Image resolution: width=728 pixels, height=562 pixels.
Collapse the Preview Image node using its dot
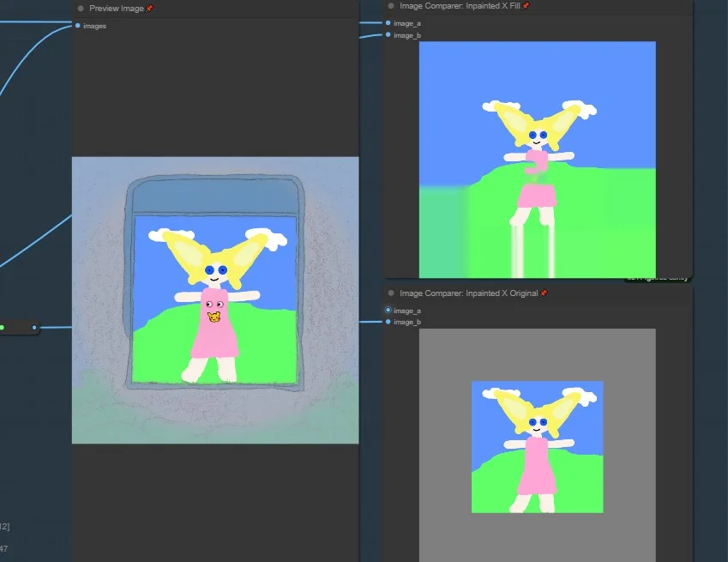click(81, 9)
